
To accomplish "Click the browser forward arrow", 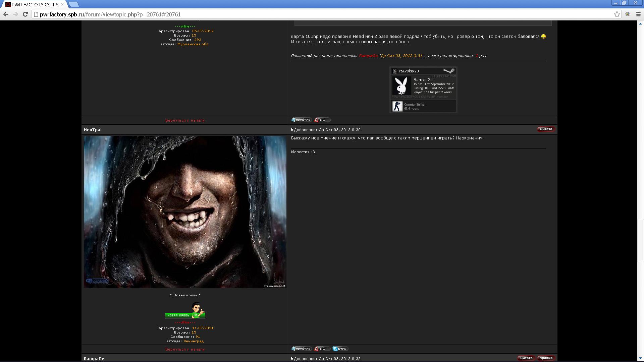I will coord(15,14).
